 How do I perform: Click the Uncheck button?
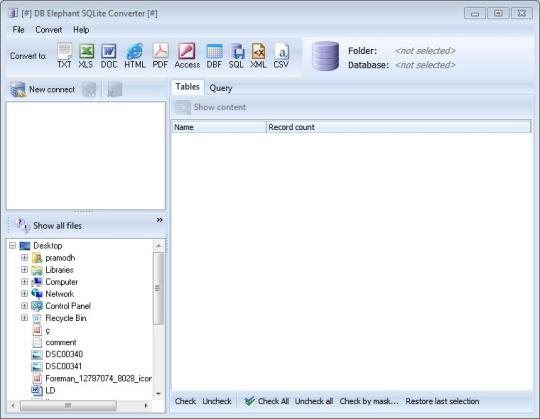pos(217,401)
